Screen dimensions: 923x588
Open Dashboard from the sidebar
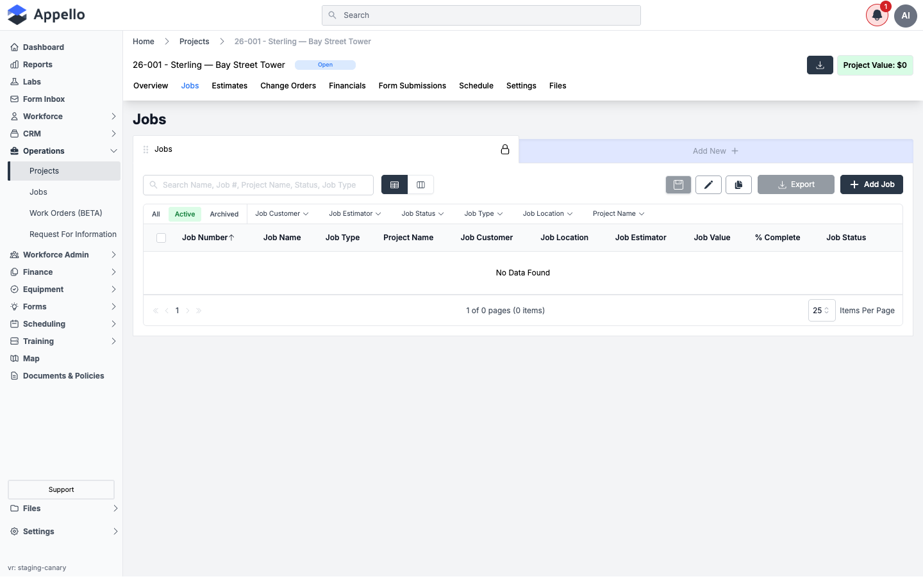(x=44, y=47)
